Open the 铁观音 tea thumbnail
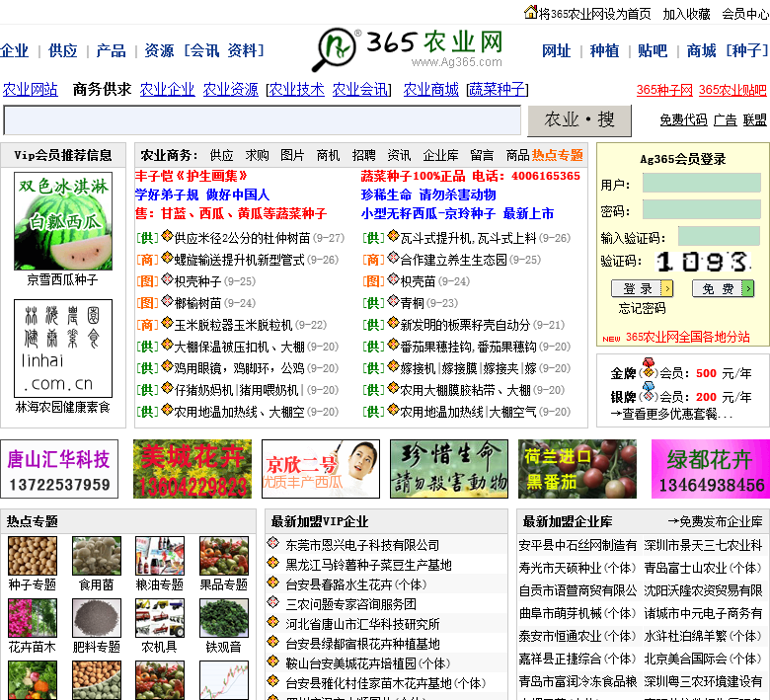Screen dimensions: 770x700 click(224, 618)
